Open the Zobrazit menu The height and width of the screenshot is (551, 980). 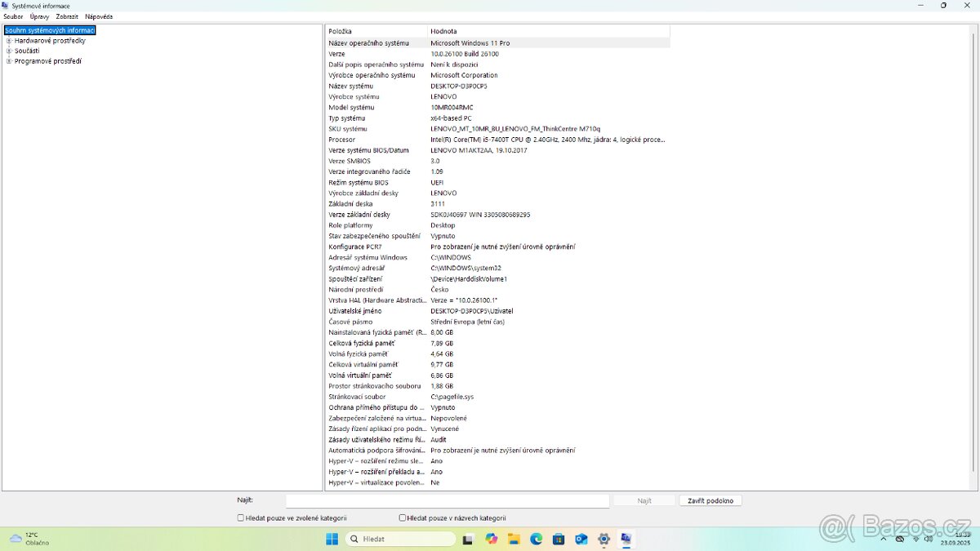(x=66, y=16)
